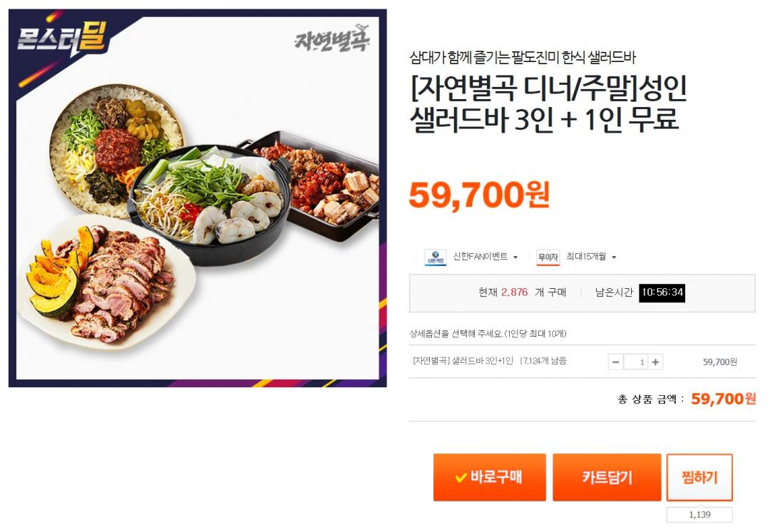Click the 무이자 interest-free badge icon
The image size is (770, 532).
(x=548, y=257)
